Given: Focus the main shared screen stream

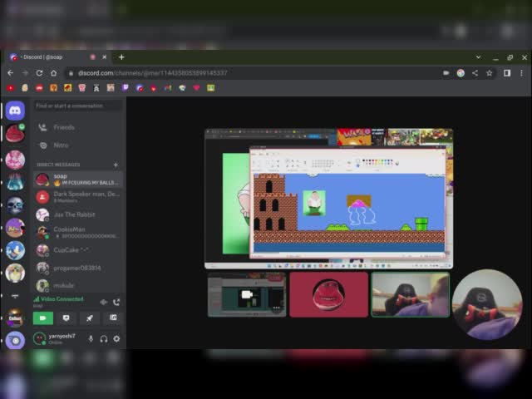Looking at the screenshot, I should click(329, 199).
